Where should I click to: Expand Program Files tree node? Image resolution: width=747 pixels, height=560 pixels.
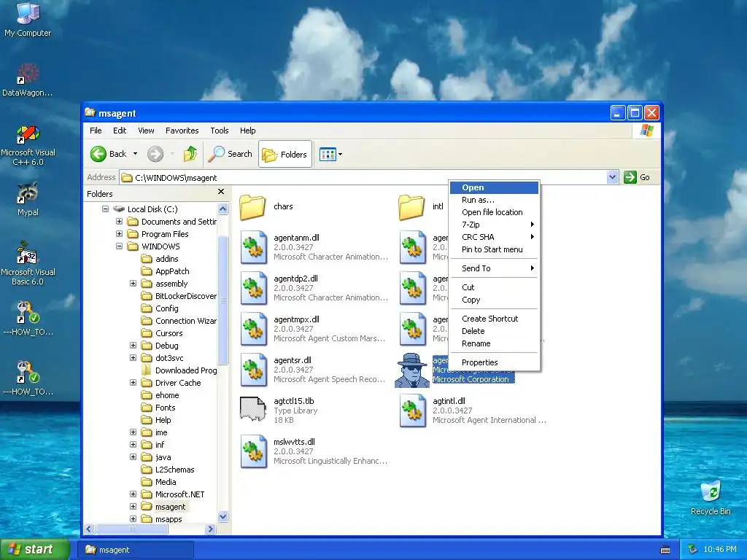pos(119,234)
